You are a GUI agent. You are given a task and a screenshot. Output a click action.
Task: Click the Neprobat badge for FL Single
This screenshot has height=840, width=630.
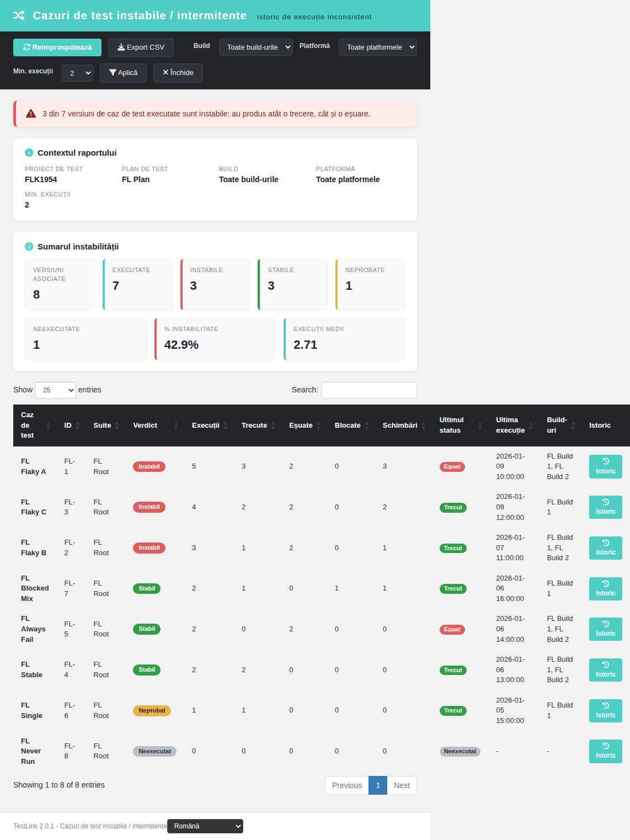[152, 711]
